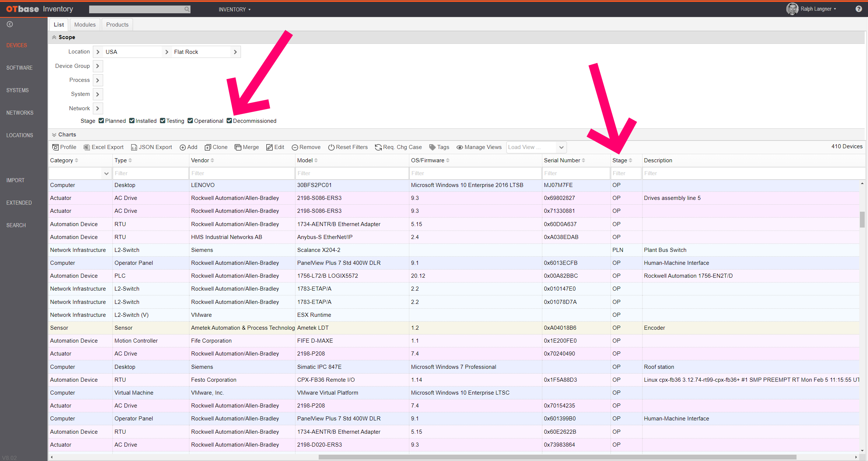Add a new device
Viewport: 868px width, 461px height.
click(188, 147)
